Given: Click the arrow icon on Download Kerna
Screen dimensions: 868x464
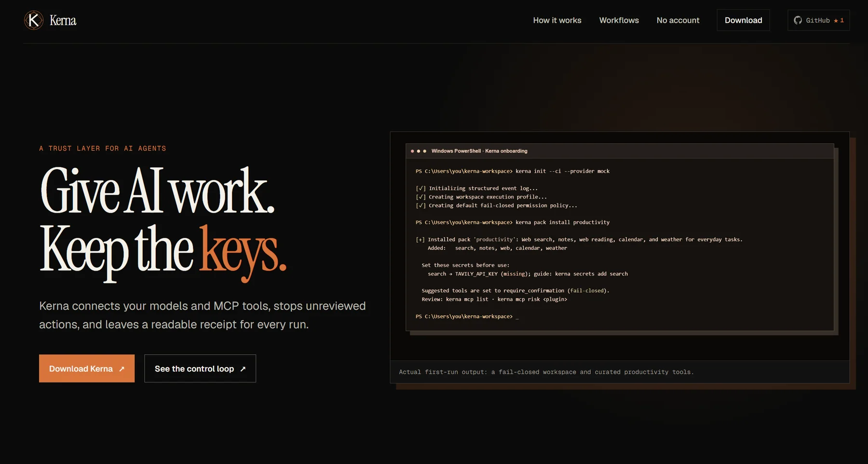Looking at the screenshot, I should (122, 369).
